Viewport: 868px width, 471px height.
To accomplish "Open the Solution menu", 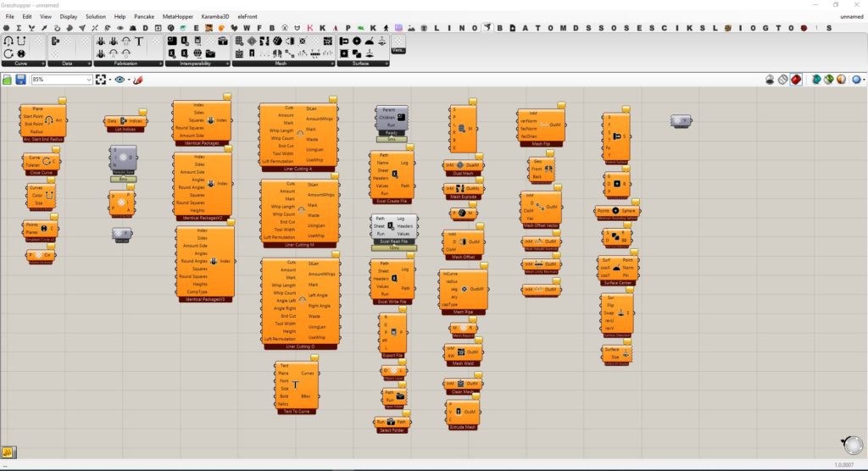I will pyautogui.click(x=95, y=17).
